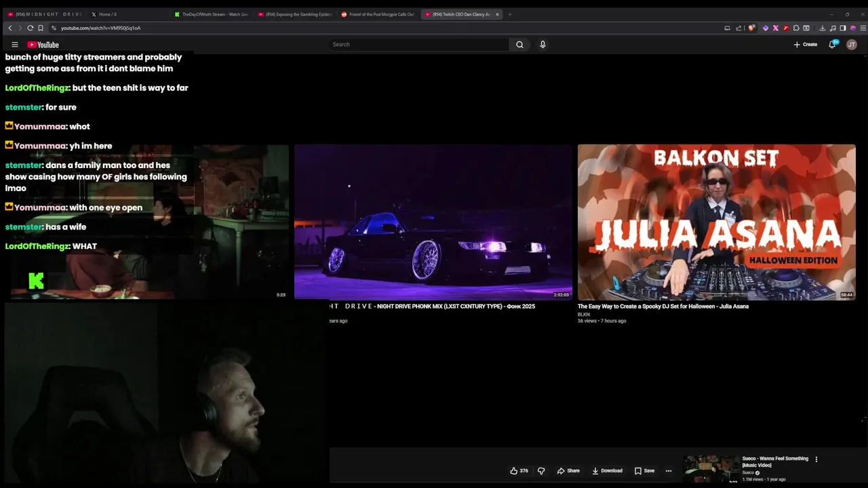Click stemster's 'for sure' chat message
The image size is (868, 488).
click(x=41, y=107)
